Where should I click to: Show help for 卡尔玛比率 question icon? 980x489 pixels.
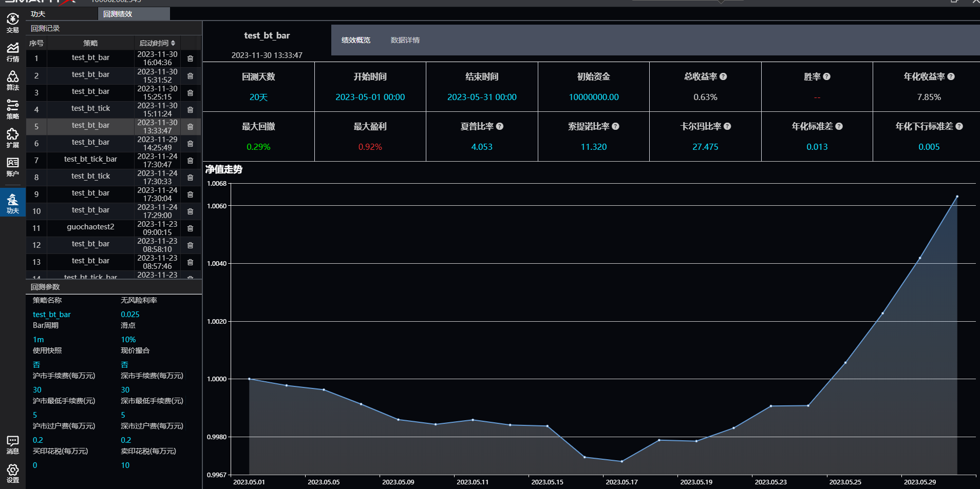(x=727, y=126)
